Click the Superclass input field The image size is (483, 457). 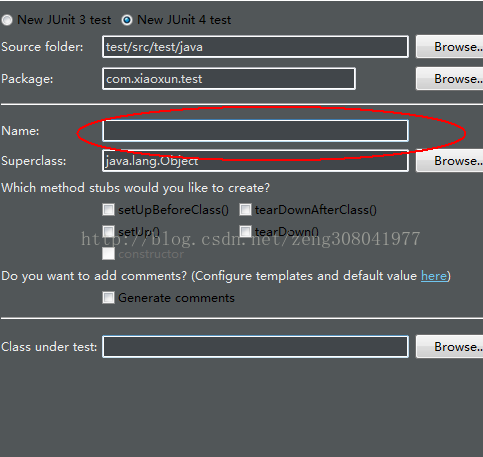point(255,161)
